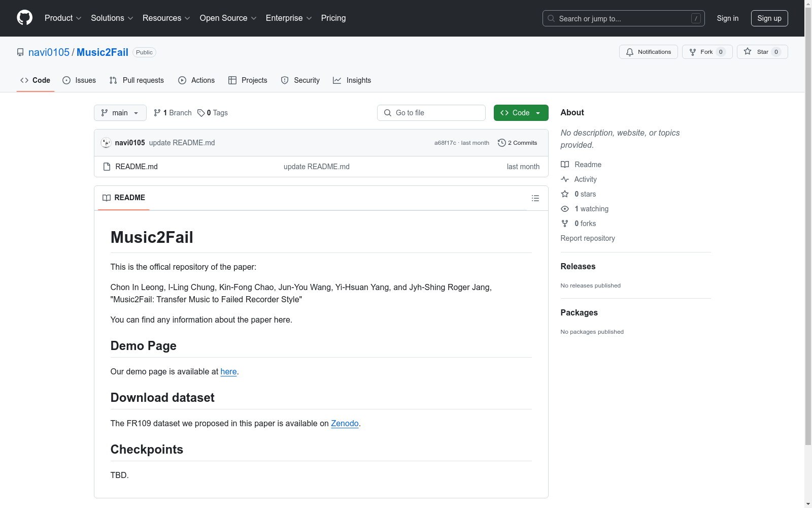The image size is (812, 508).
Task: Switch to the Actions tab
Action: click(196, 80)
